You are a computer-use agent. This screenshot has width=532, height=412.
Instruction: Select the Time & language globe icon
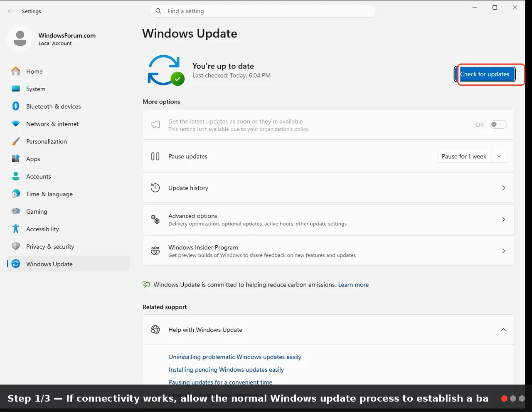click(16, 194)
